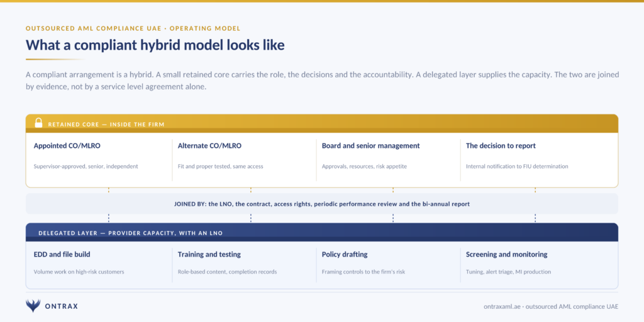Click the 'JOINED BY: the LNO, the contract...' banner text
The image size is (644, 322).
coord(322,204)
